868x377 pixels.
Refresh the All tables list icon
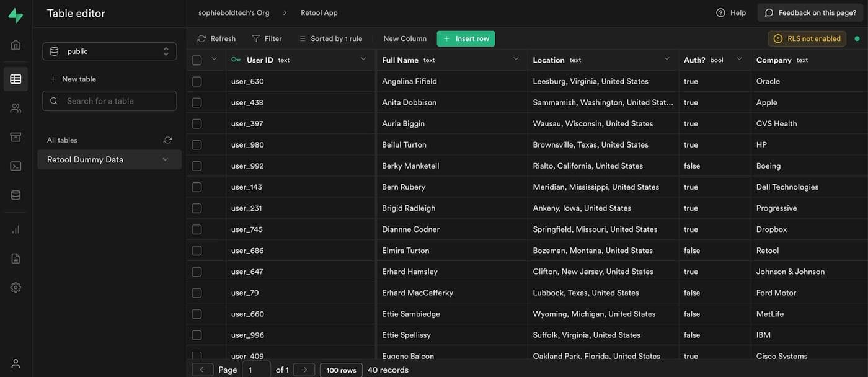[x=167, y=140]
